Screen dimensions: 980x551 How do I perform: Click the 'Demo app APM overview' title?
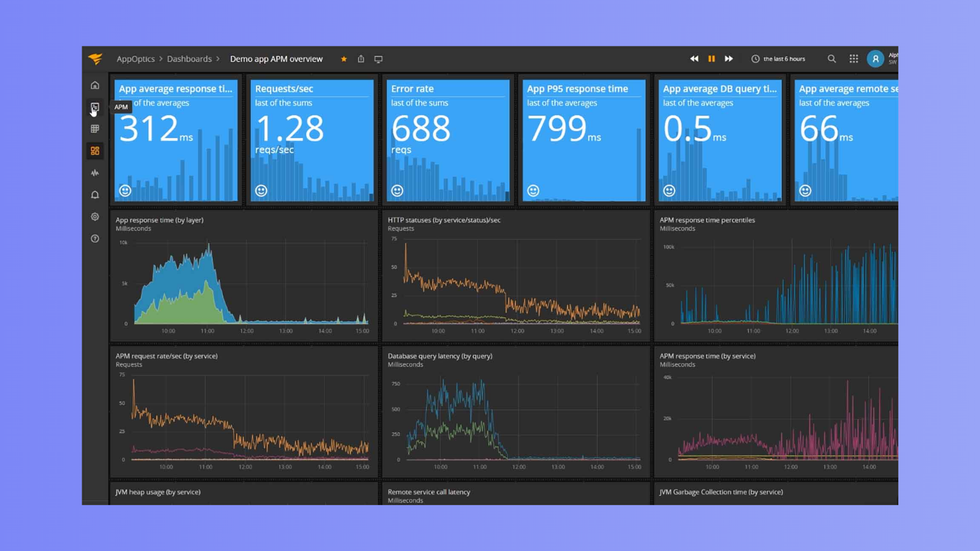point(276,59)
